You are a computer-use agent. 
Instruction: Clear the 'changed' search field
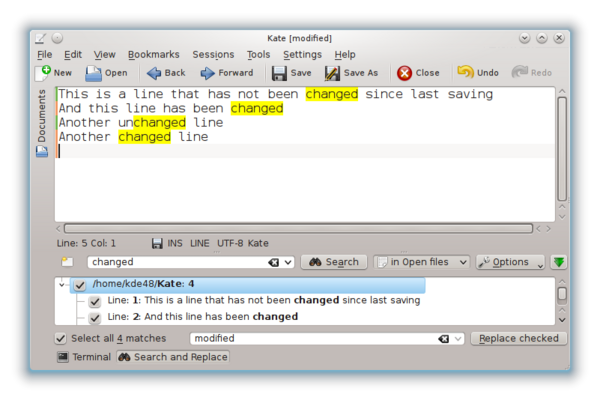[x=274, y=263]
